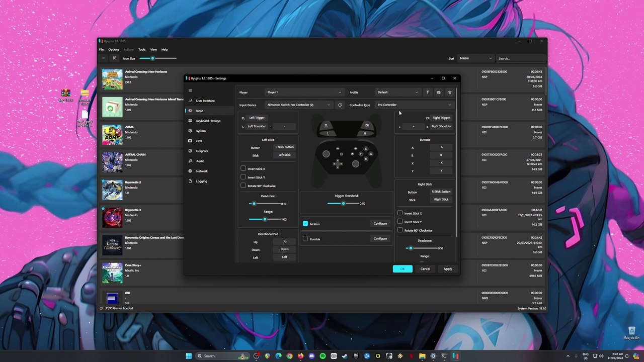Open Epic Games Launcher from the taskbar

(x=356, y=356)
